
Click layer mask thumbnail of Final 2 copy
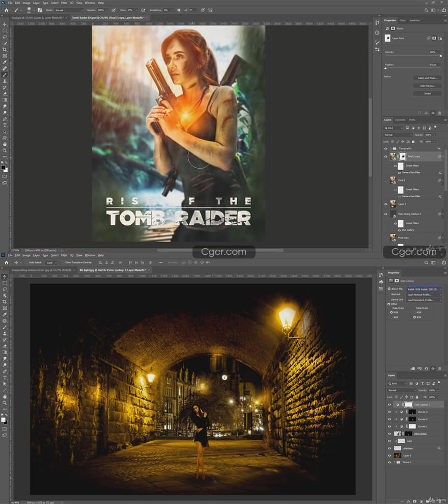(x=403, y=156)
